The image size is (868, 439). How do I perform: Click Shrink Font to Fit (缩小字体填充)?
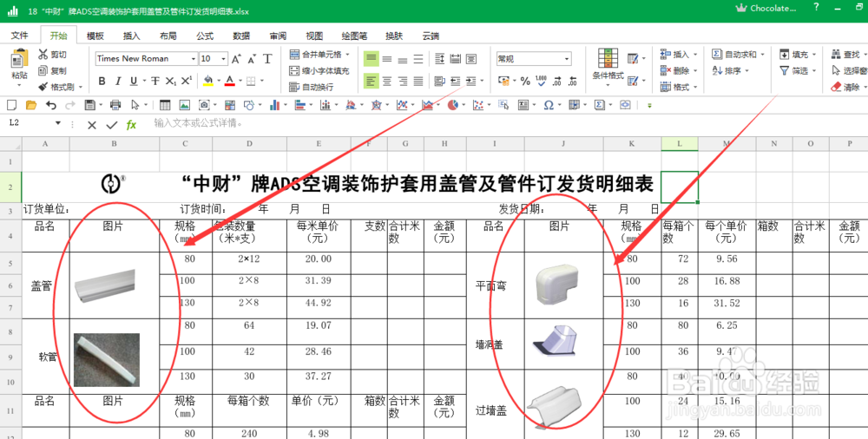[319, 71]
